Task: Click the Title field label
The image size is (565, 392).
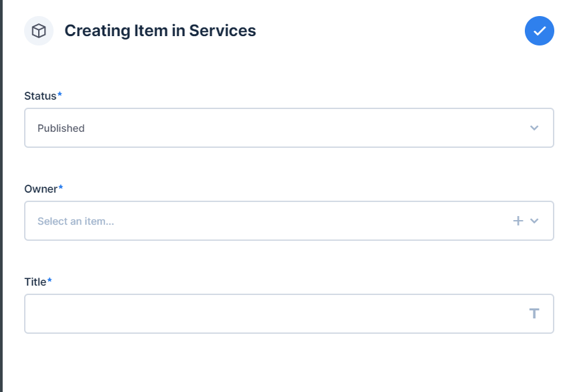Action: (35, 282)
